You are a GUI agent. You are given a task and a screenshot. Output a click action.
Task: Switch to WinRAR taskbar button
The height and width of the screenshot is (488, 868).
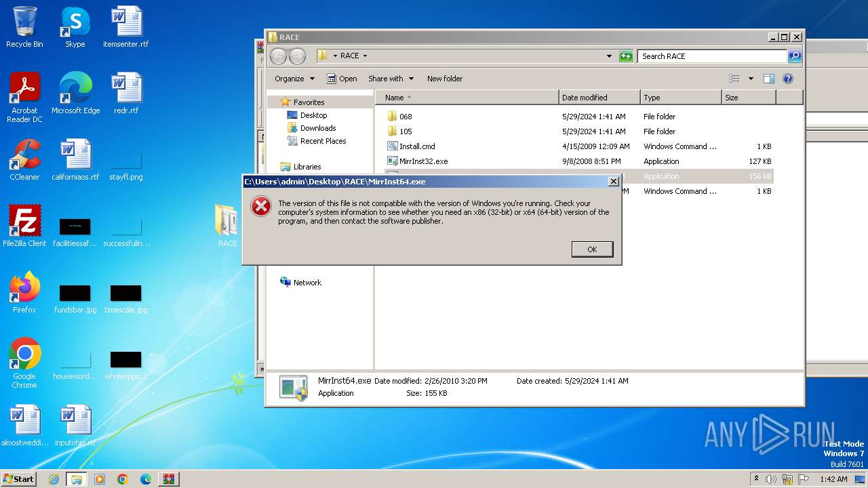point(169,479)
